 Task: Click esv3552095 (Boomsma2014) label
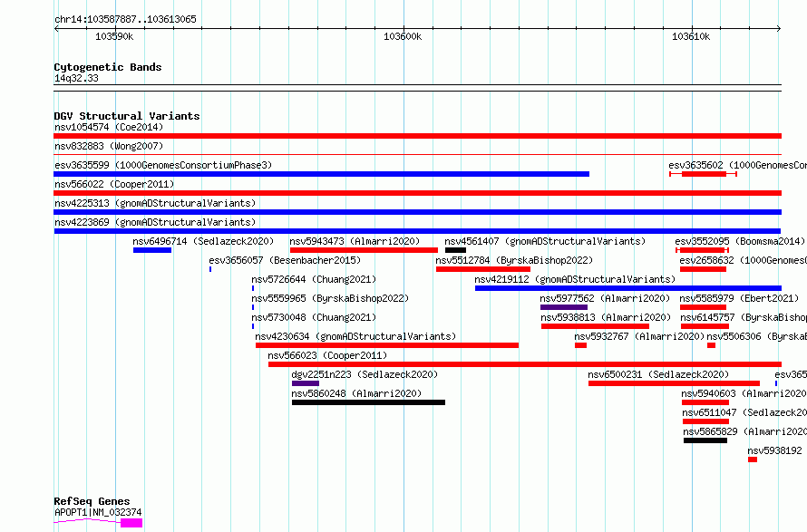point(740,241)
